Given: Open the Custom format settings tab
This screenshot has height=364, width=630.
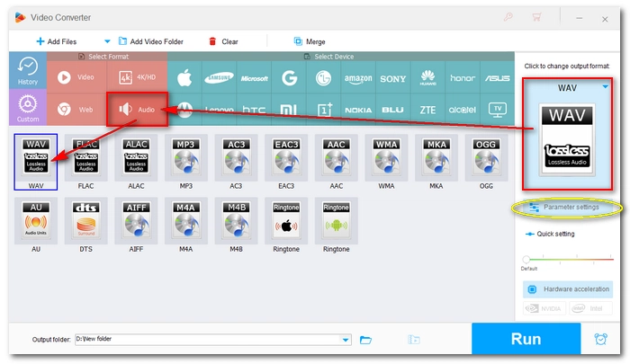Looking at the screenshot, I should pyautogui.click(x=28, y=108).
